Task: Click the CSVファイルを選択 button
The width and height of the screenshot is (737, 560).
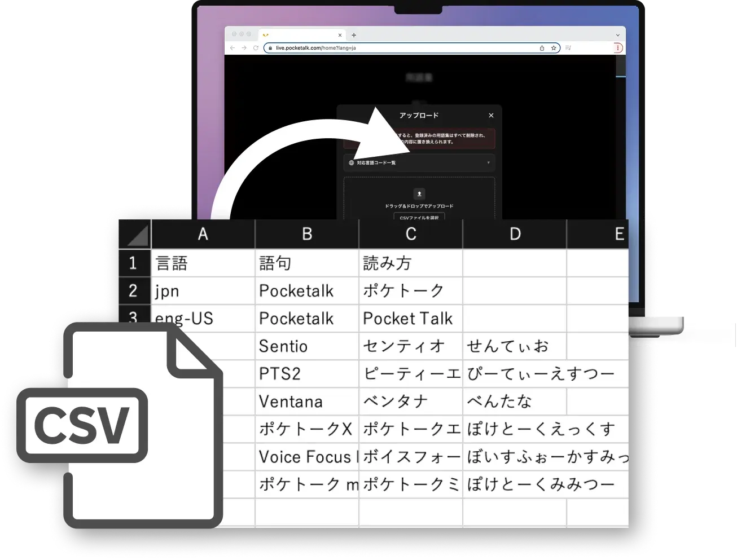Action: 419,217
